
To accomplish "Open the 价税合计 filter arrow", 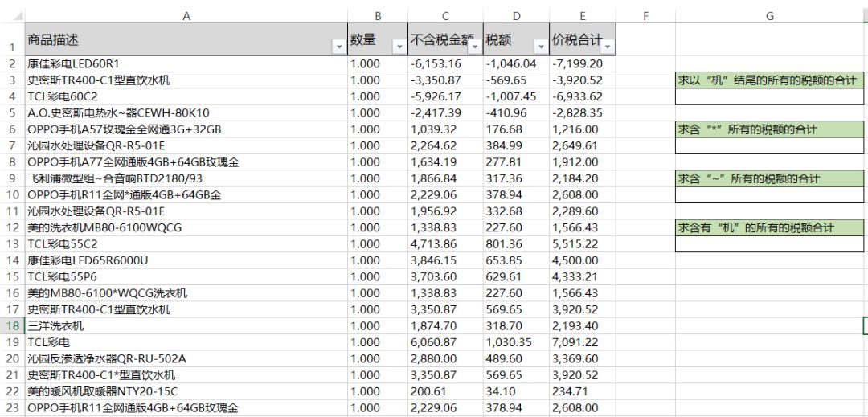I will point(608,48).
